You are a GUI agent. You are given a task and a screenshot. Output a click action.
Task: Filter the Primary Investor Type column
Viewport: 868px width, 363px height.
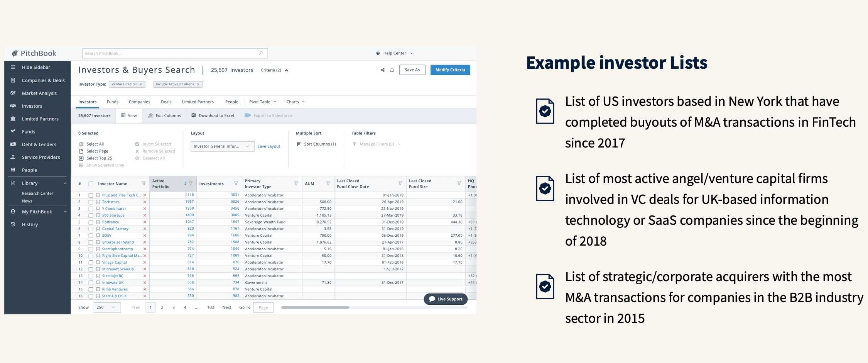(x=296, y=184)
